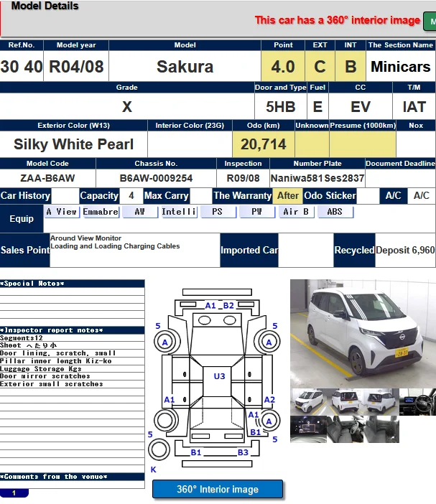
Task: Click the PS equipment tag
Action: click(x=218, y=213)
